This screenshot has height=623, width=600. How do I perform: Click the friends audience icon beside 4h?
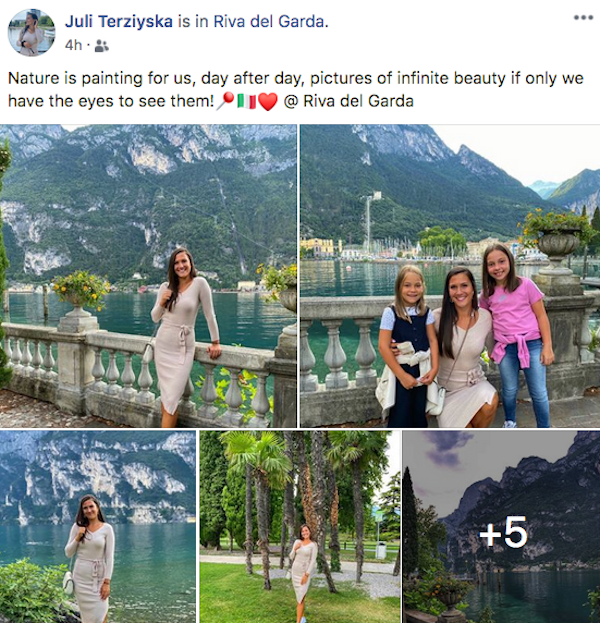pyautogui.click(x=101, y=46)
